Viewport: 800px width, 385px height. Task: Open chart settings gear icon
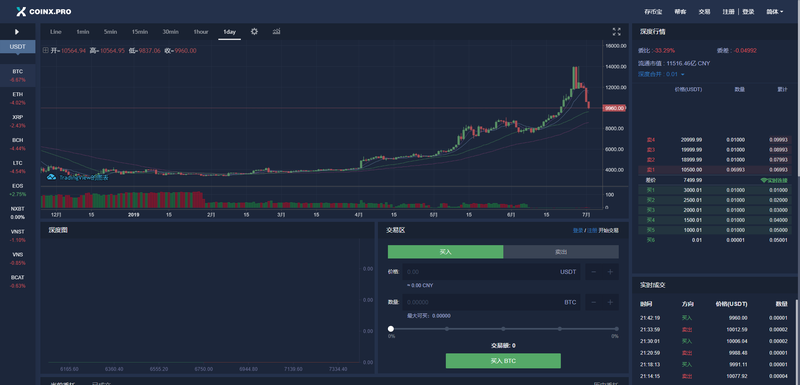click(x=254, y=32)
